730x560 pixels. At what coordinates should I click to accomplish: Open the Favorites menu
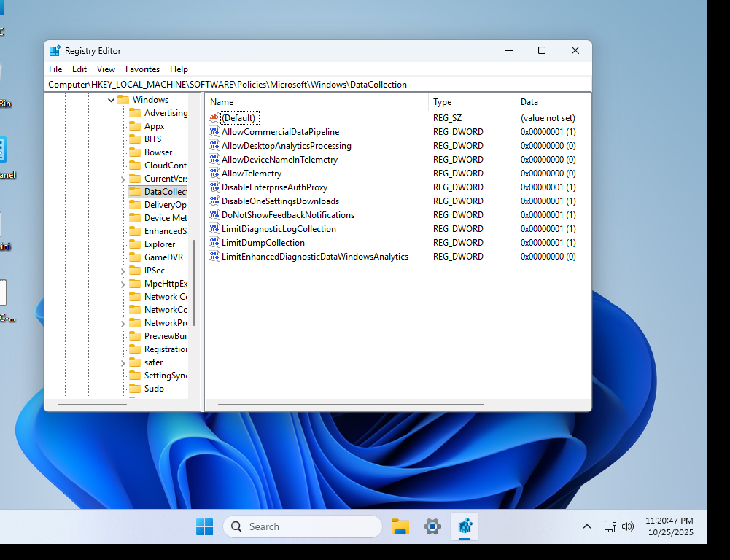pos(142,69)
